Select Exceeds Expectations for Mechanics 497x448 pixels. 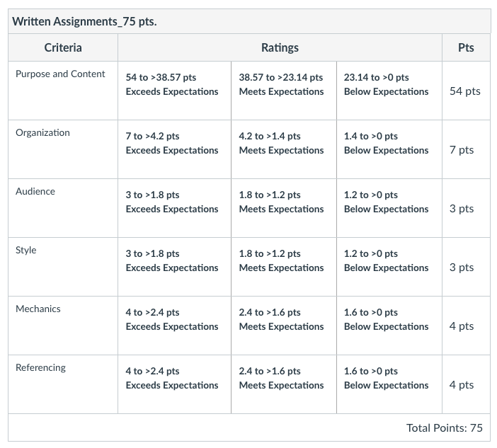pos(174,326)
